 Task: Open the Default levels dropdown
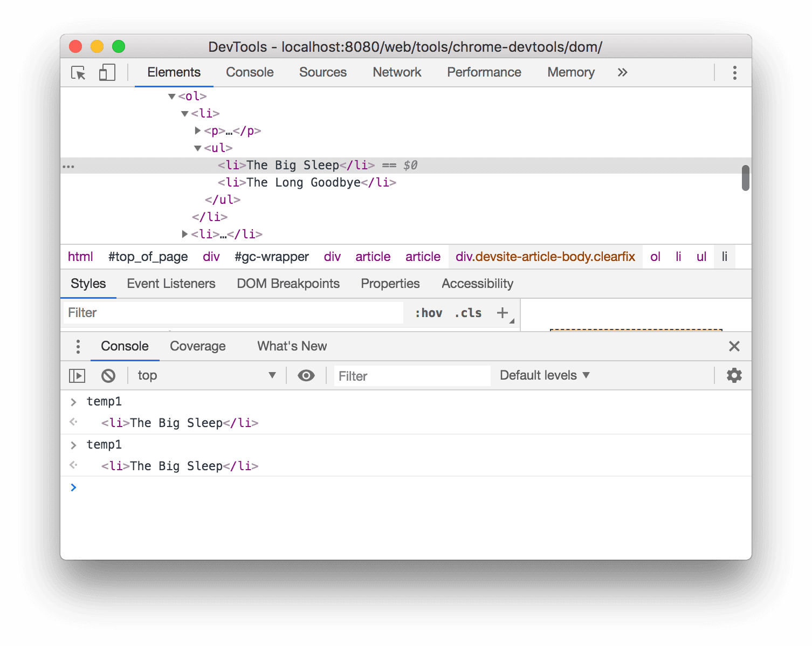pyautogui.click(x=545, y=375)
